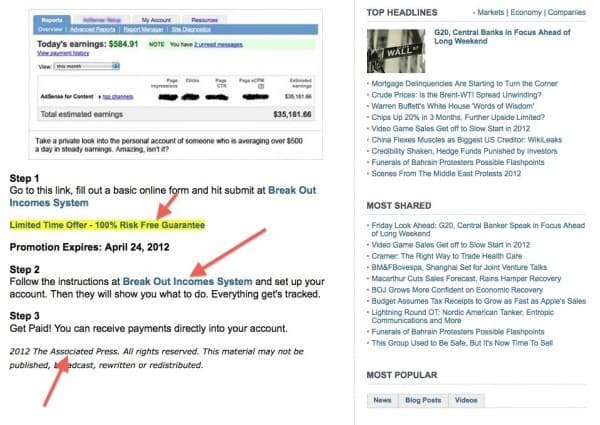The image size is (600, 425).
Task: Click the 'TOP HEADLINES' section heading
Action: pos(402,13)
